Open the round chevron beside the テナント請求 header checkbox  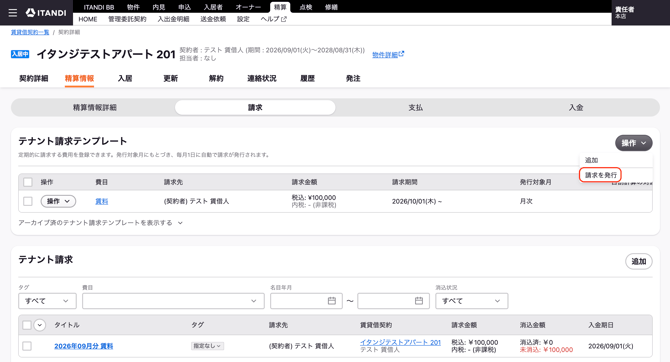40,325
